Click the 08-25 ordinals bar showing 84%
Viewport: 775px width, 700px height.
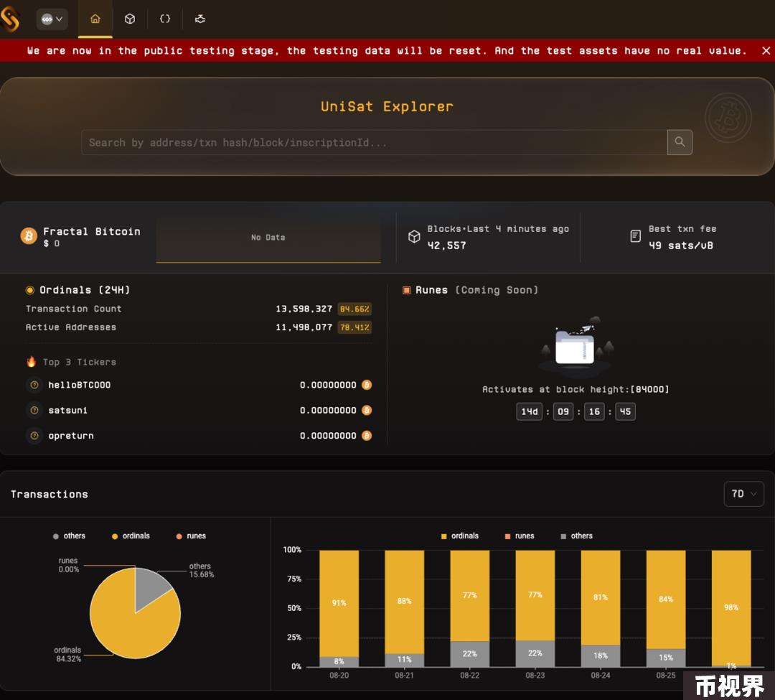(666, 599)
